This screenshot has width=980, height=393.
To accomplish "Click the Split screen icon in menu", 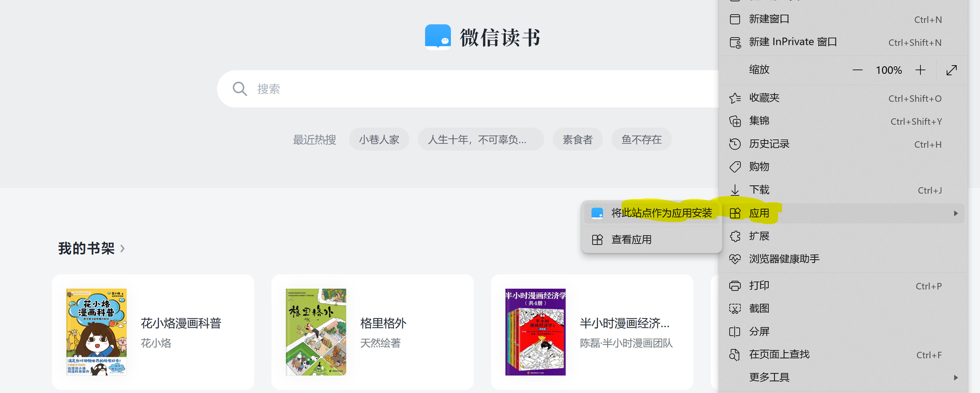I will point(735,332).
